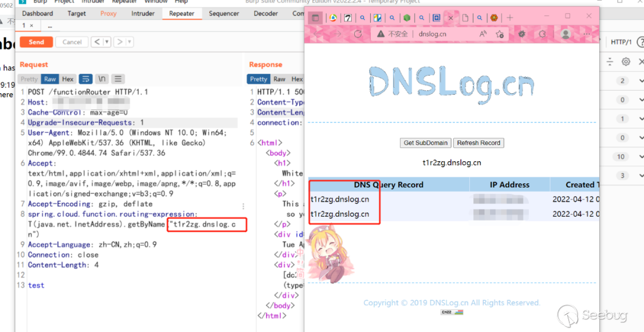
Task: Click the DNSLog.cn logo image
Action: (451, 85)
